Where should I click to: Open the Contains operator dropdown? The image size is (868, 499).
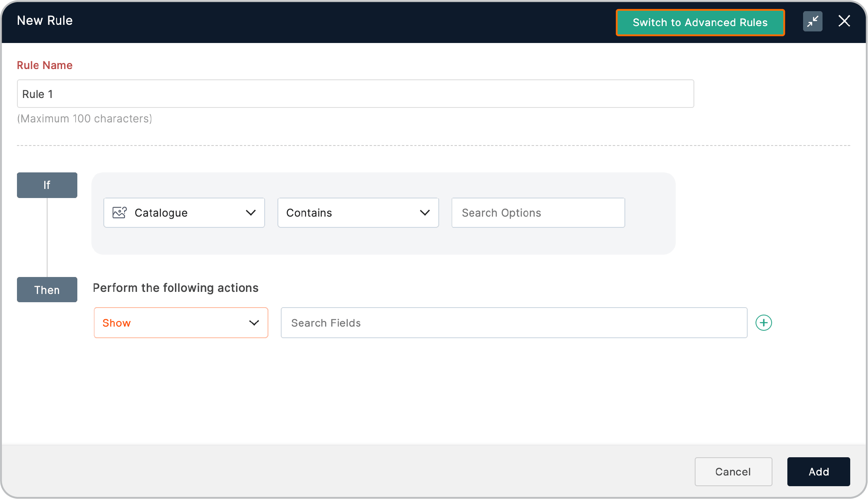coord(358,212)
